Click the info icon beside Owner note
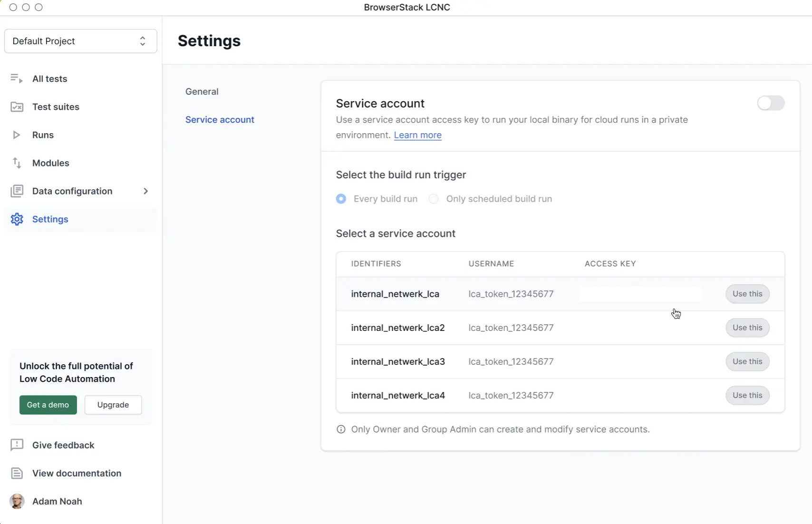Screen dimensions: 812x524 [341, 429]
